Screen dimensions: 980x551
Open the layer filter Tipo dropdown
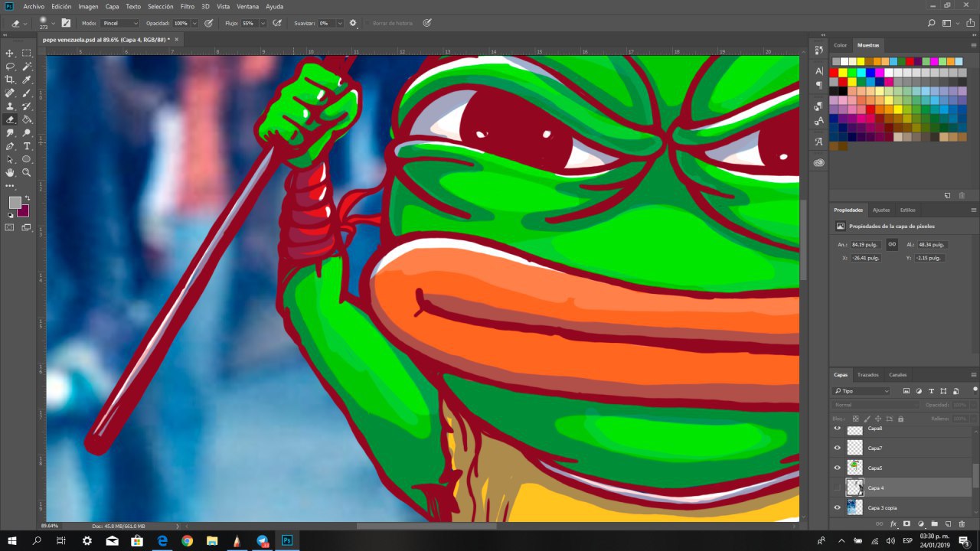861,391
